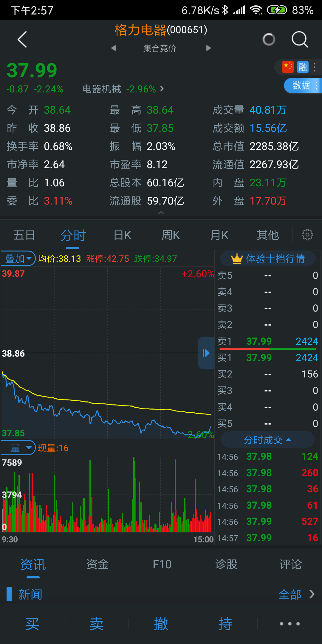
Task: Open the 资讯 news tab
Action: tap(33, 564)
